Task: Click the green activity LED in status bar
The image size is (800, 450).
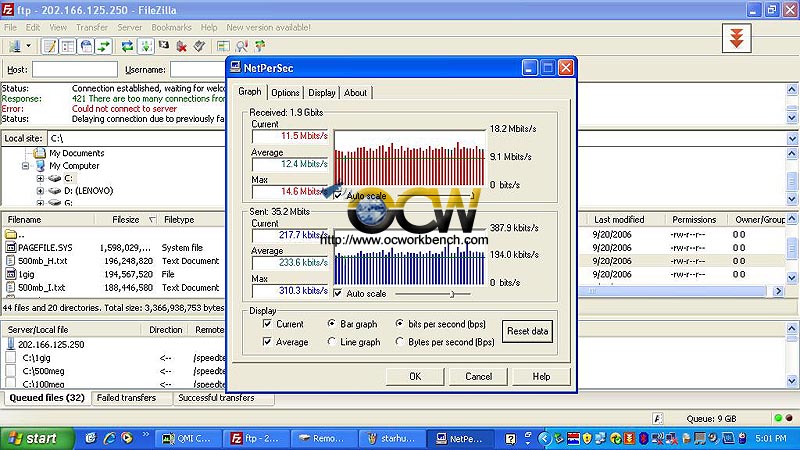Action: (x=778, y=418)
